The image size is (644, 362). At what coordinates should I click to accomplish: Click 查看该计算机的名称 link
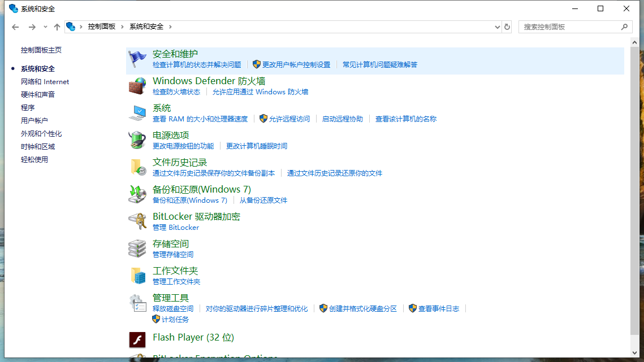[x=406, y=119]
